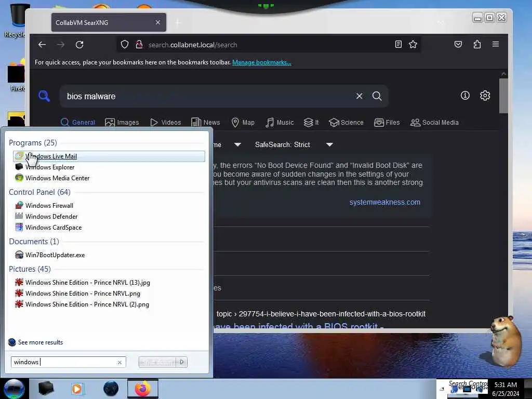Bookmark this page with the star icon
532x399 pixels.
[413, 44]
